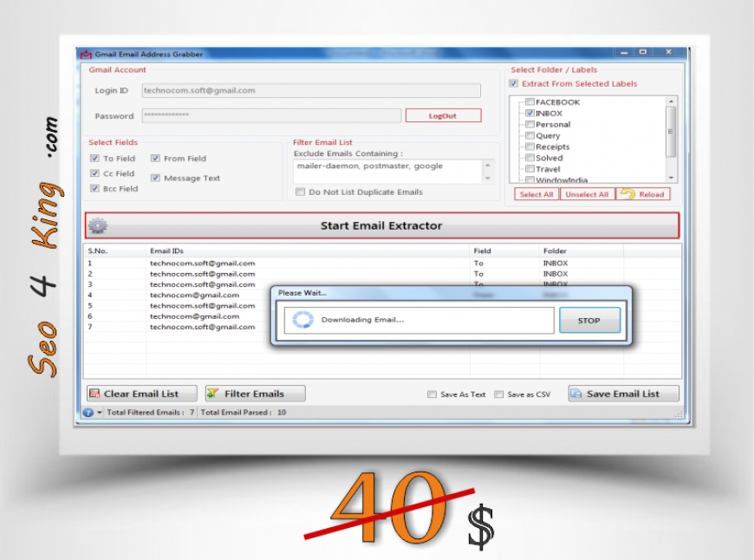754x560 pixels.
Task: Click INBOX folder cell in row 2
Action: [x=556, y=274]
